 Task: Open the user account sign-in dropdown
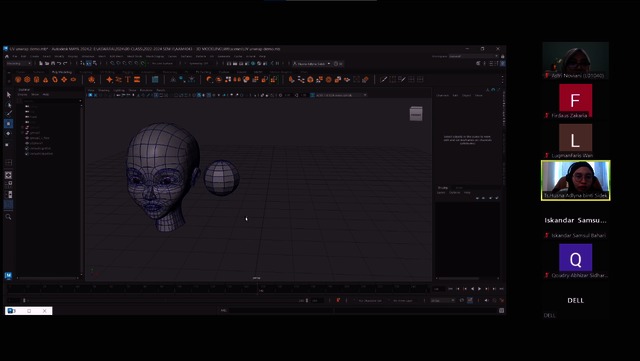(x=312, y=64)
